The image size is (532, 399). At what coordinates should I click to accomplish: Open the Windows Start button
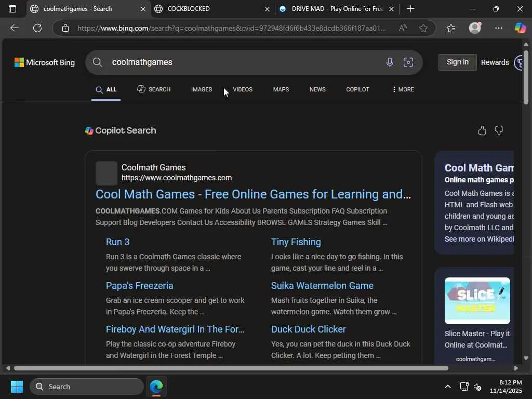pyautogui.click(x=17, y=387)
